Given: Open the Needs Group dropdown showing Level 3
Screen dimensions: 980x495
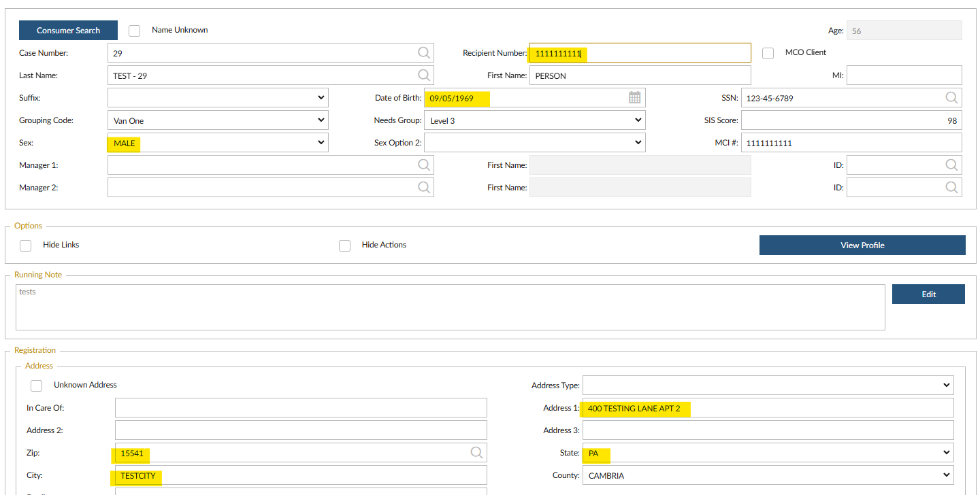Looking at the screenshot, I should [x=534, y=120].
